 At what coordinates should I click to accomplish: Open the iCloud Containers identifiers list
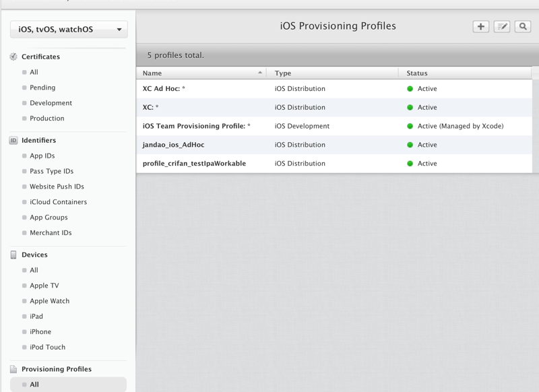(58, 202)
